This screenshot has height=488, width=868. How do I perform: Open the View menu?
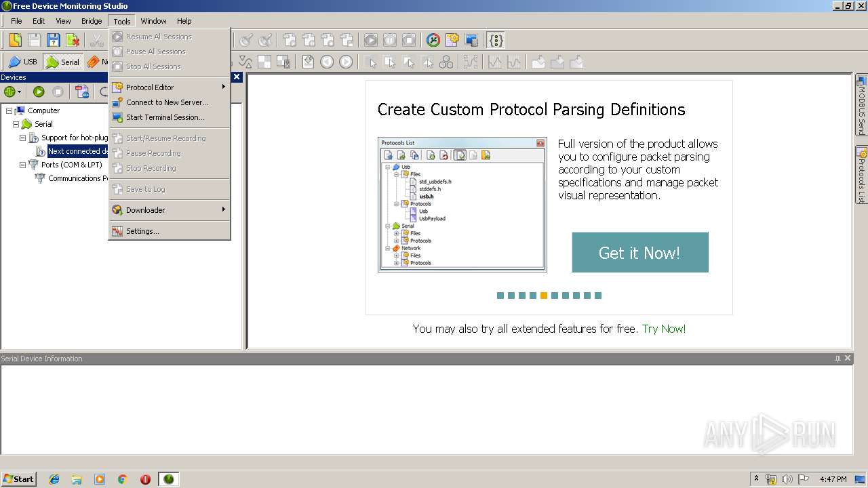pos(63,21)
